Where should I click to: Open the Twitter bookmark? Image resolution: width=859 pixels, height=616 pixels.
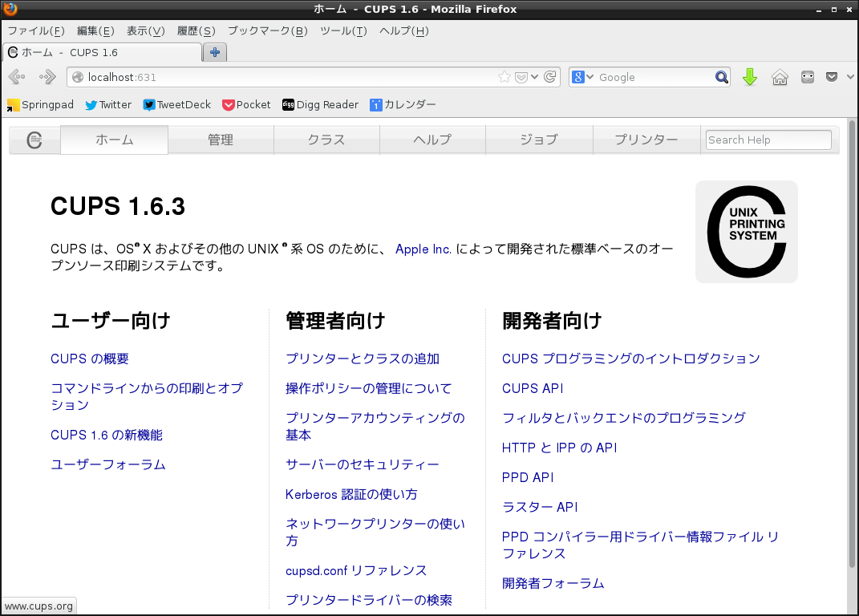[108, 105]
